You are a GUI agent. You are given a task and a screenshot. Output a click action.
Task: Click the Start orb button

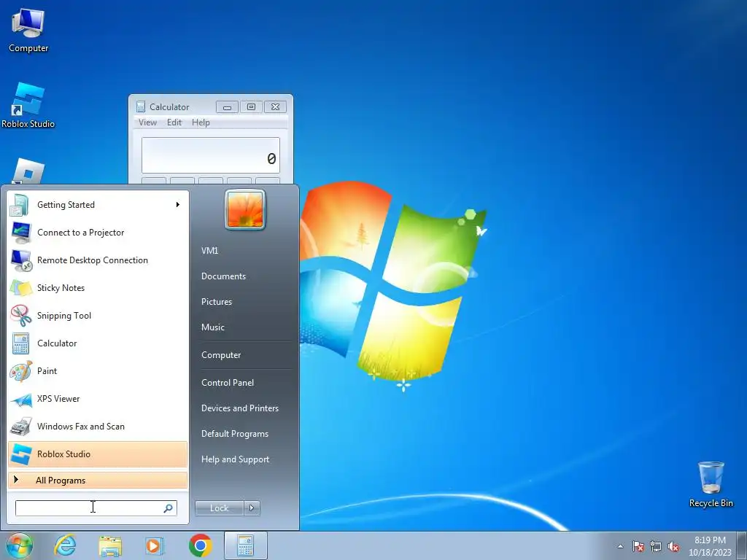tap(20, 545)
